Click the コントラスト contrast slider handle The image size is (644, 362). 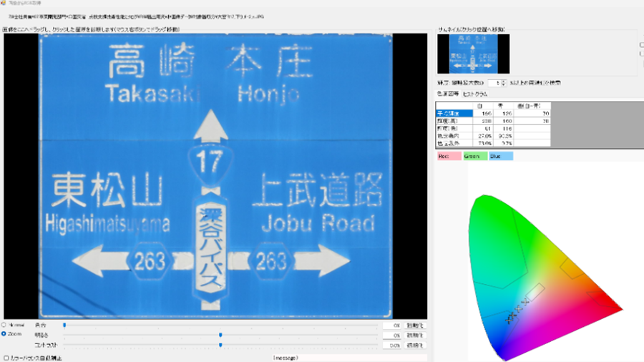point(220,345)
